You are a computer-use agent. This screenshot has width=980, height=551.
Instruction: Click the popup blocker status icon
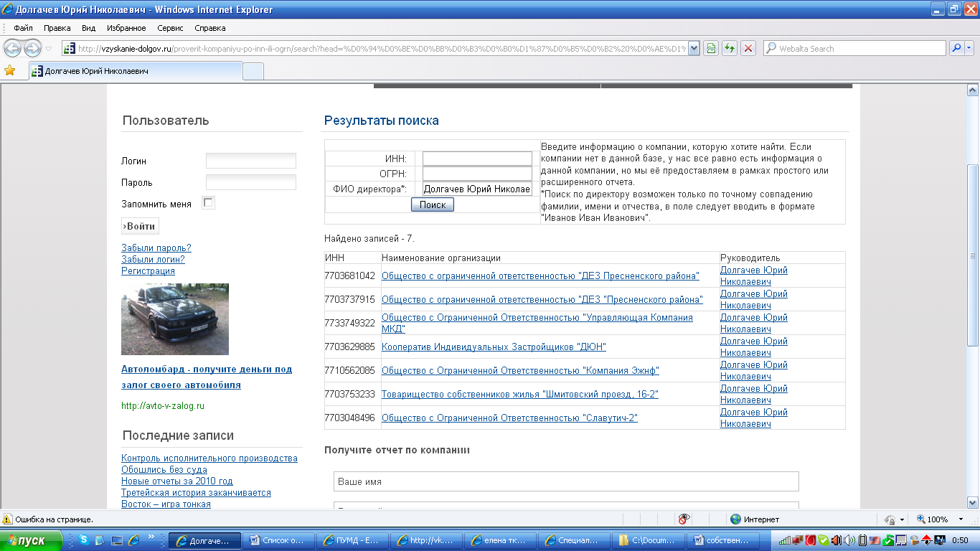684,519
